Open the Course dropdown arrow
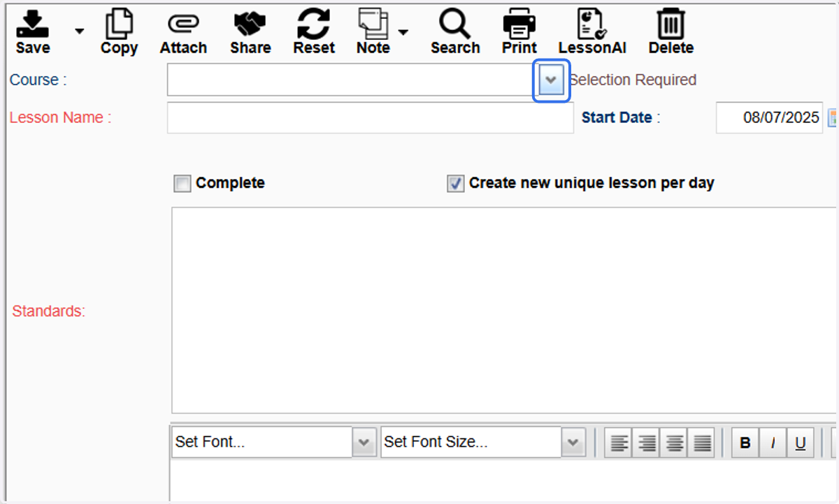This screenshot has width=839, height=504. (x=552, y=80)
